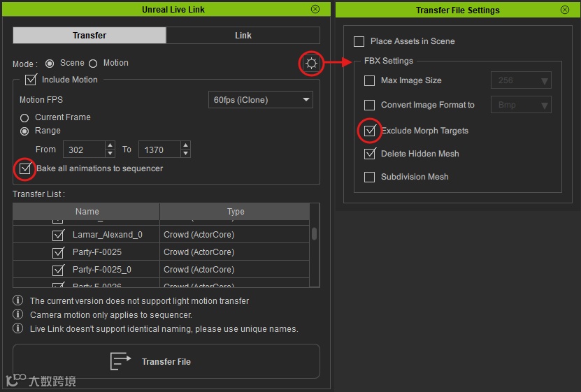Open the Bmp image format dropdown
Screen dimensions: 581x392
coord(521,105)
